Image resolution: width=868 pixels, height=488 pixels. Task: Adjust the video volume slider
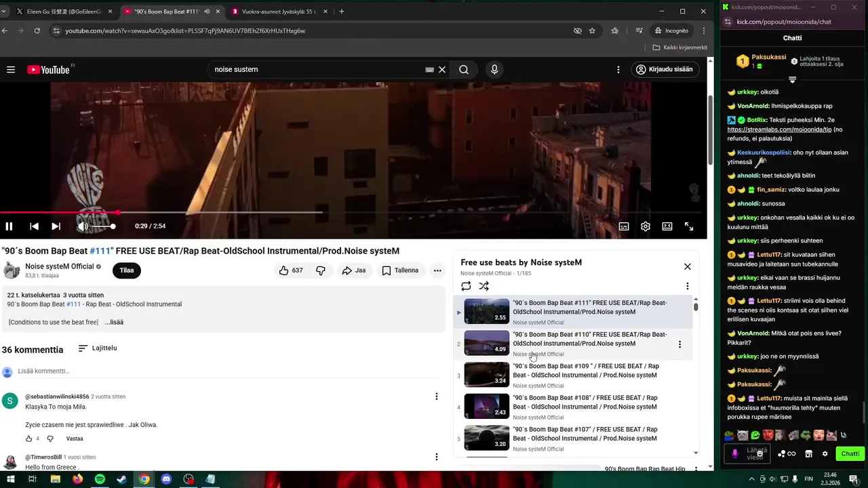[x=103, y=226]
